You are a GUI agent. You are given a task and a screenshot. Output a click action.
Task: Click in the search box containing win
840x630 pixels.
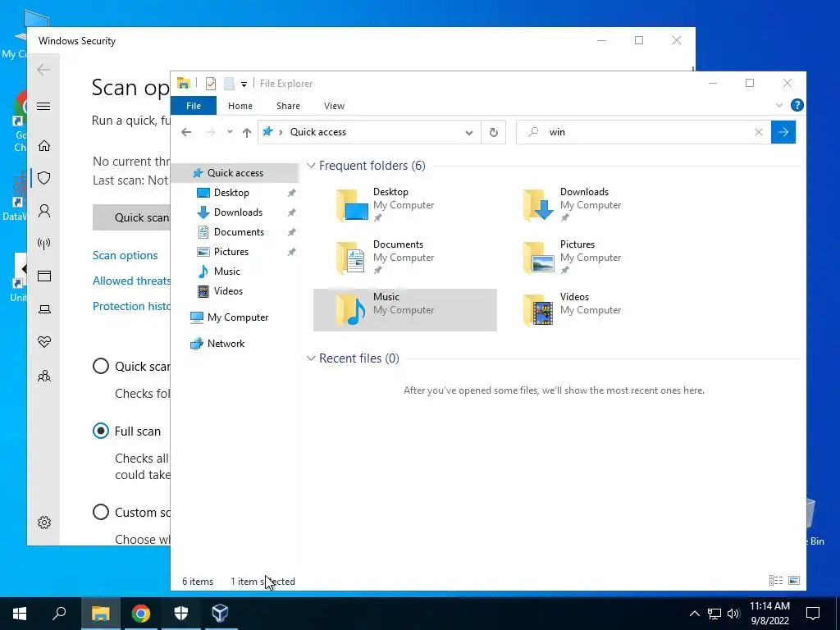pos(643,132)
